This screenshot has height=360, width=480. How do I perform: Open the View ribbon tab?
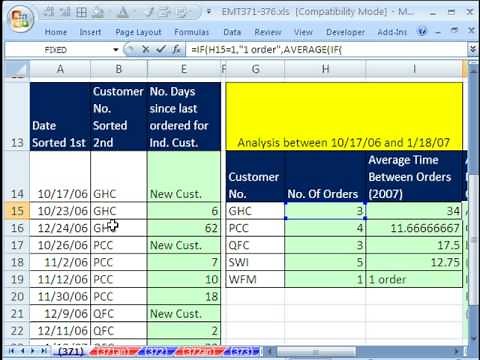[303, 32]
